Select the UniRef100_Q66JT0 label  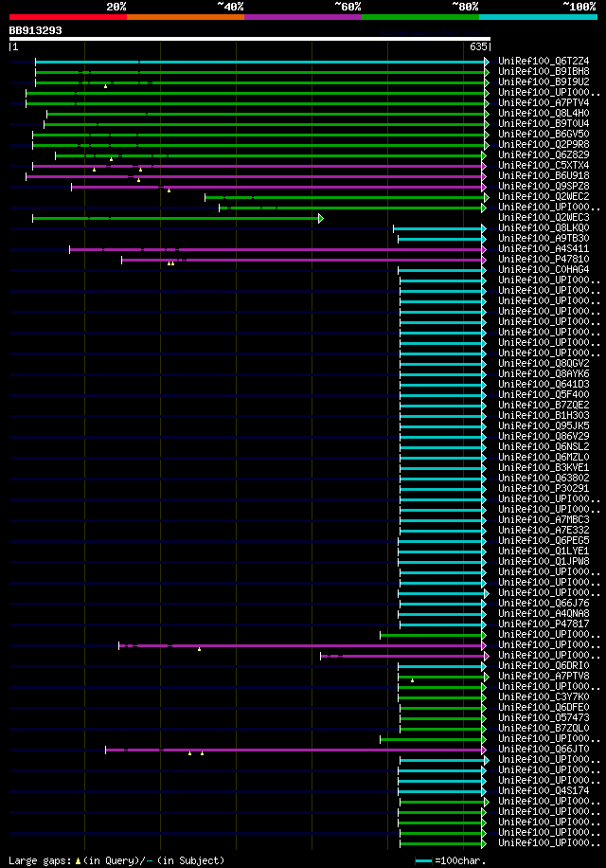[x=544, y=749]
